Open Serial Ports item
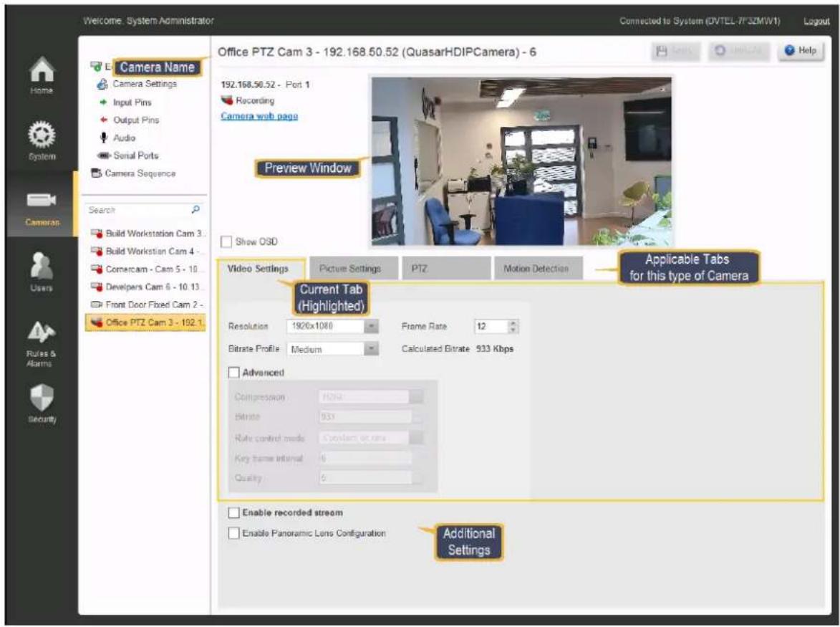Screen dimensions: 840x627 pos(128,155)
